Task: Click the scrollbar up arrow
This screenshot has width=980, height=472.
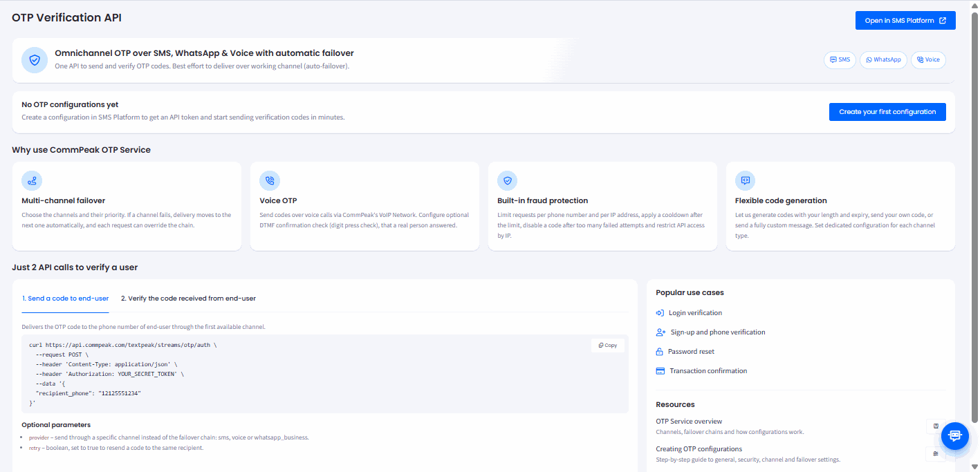Action: (974, 5)
